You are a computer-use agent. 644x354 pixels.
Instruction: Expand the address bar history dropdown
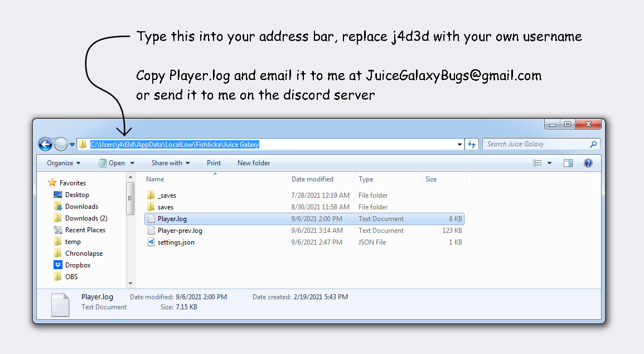pyautogui.click(x=459, y=144)
